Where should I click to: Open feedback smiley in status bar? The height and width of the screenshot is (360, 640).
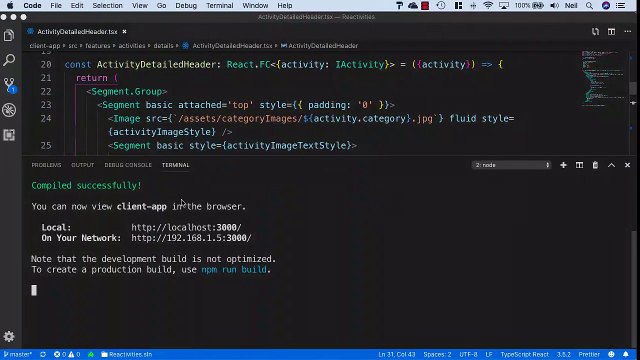click(x=611, y=354)
